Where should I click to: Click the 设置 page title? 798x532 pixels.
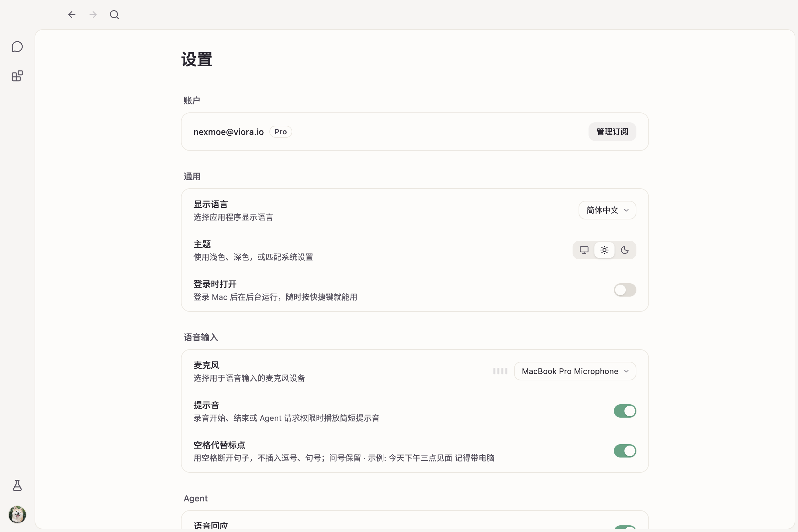click(197, 60)
